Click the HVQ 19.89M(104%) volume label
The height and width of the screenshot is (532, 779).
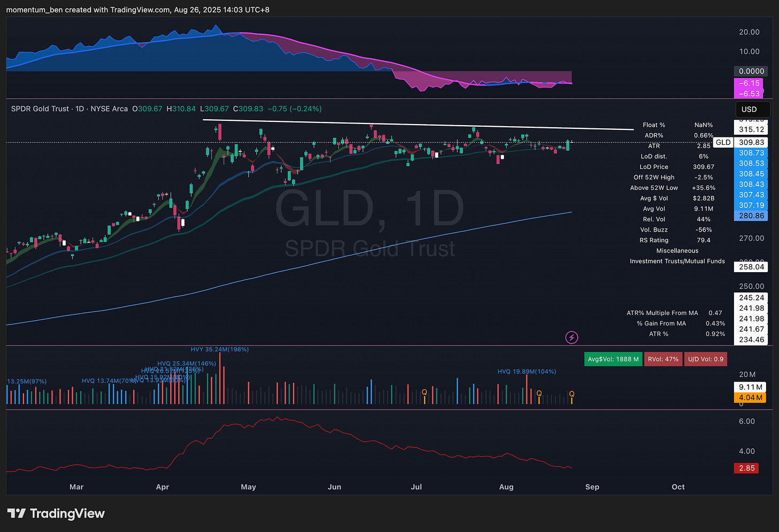tap(526, 372)
